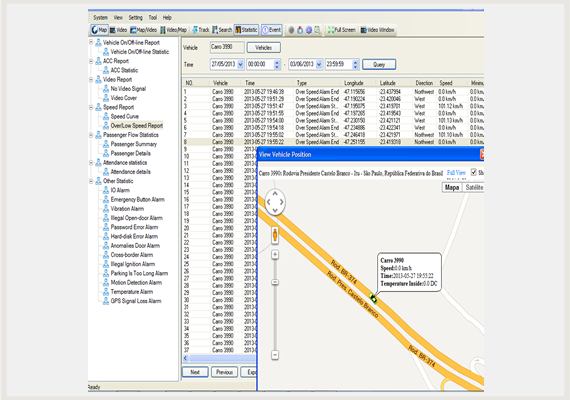Screen dimensions: 570x400
Task: Open the Track tool
Action: 201,30
